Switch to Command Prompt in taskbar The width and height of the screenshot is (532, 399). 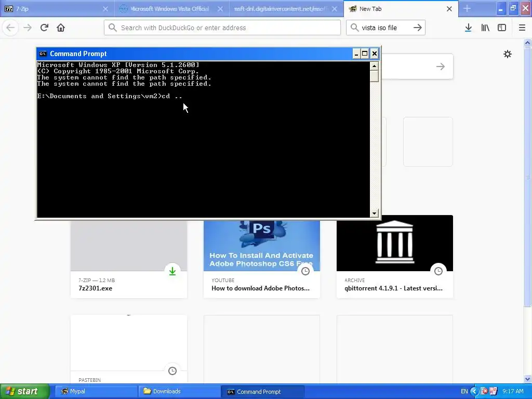point(262,391)
